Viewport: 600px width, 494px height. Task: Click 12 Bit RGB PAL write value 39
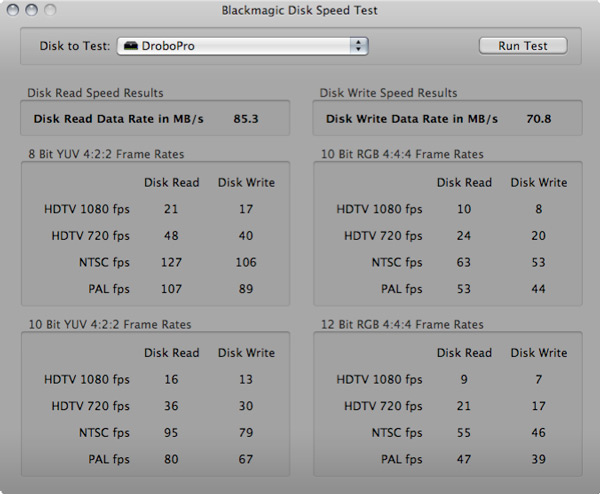point(538,459)
